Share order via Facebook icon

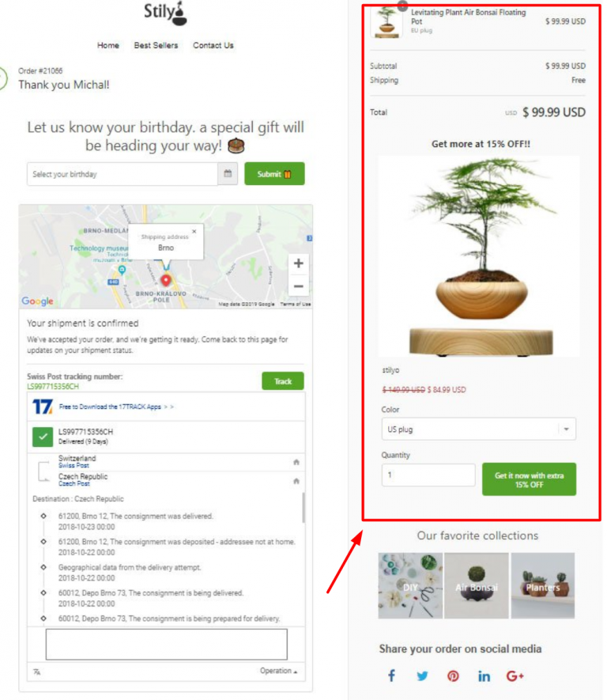[391, 675]
